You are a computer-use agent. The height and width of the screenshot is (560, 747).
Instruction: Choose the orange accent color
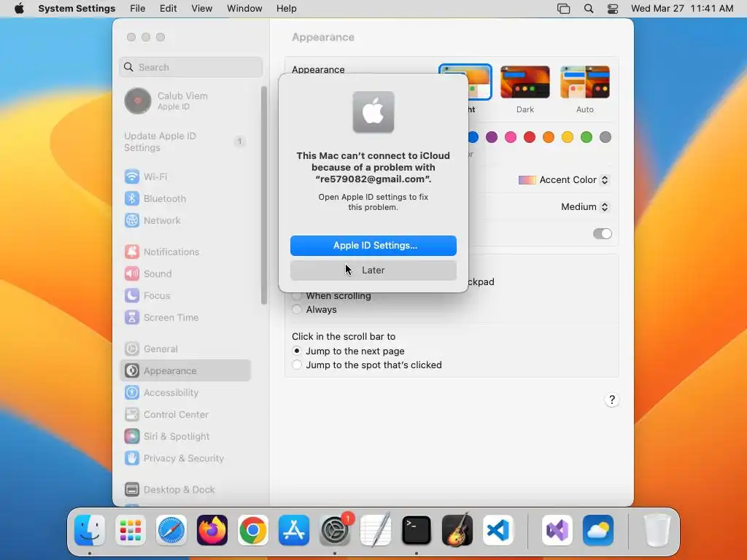pos(549,137)
